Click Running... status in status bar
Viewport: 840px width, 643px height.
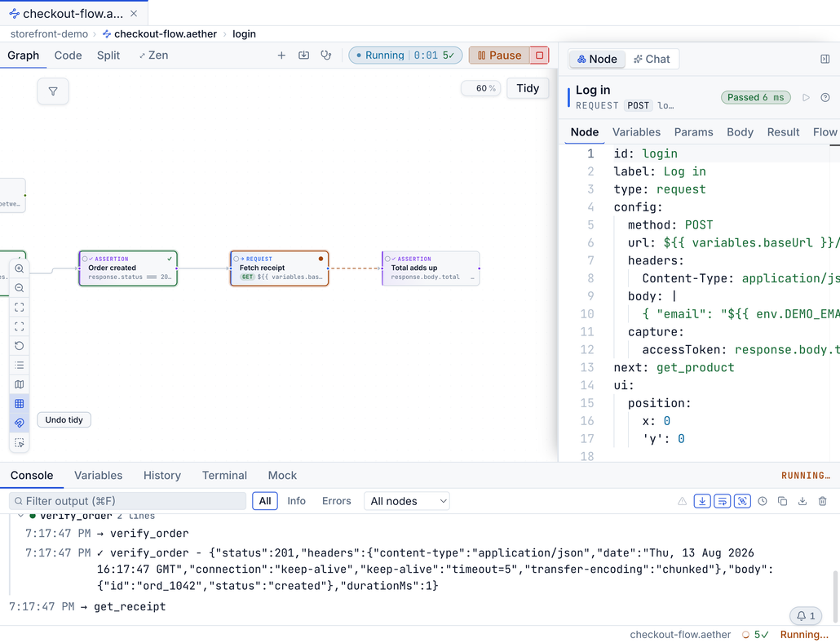point(804,634)
